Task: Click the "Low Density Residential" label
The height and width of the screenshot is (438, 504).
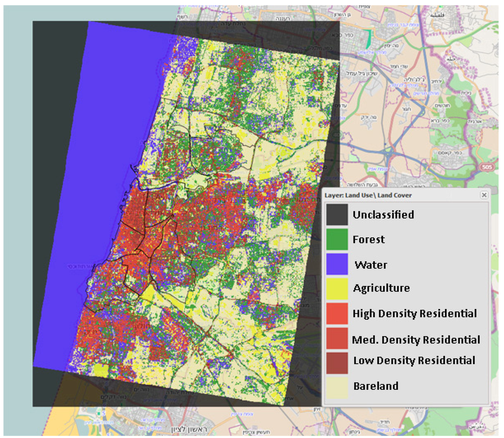Action: [414, 361]
